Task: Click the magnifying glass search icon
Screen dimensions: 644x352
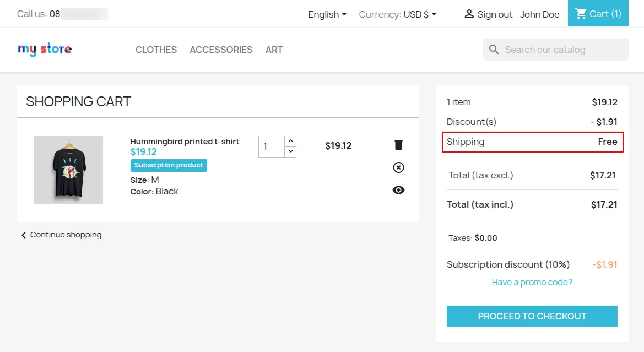Action: click(x=494, y=49)
